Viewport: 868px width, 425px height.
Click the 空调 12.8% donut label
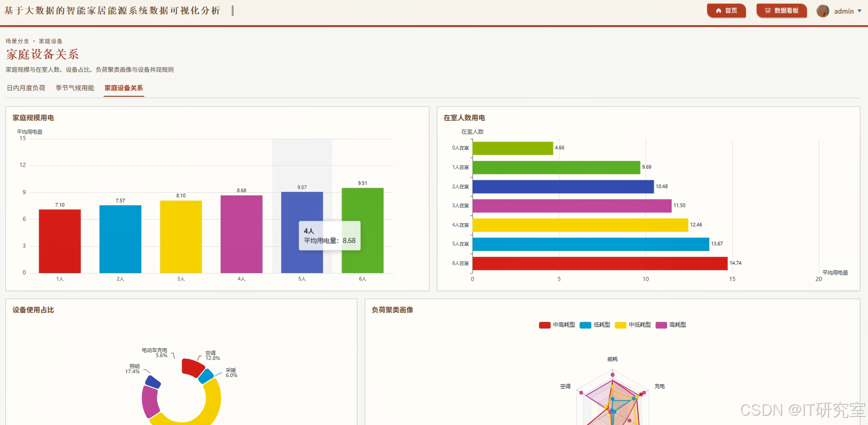coord(212,356)
